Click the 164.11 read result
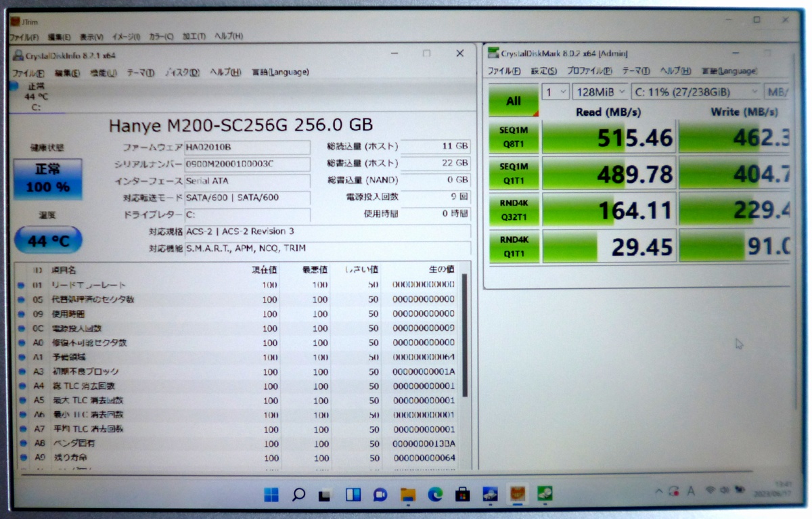This screenshot has width=812, height=519. pyautogui.click(x=609, y=210)
